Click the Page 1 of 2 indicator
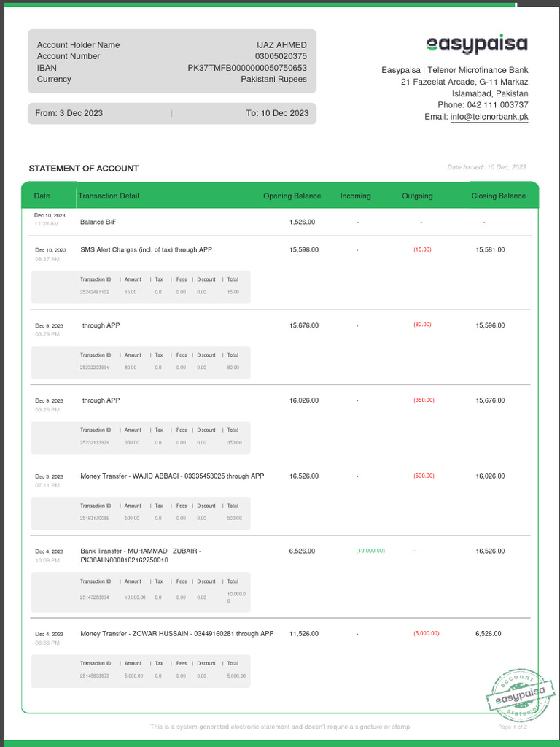The width and height of the screenshot is (560, 747). 513,727
